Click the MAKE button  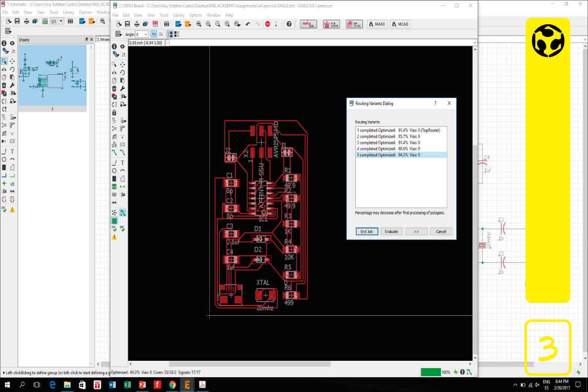[x=377, y=24]
